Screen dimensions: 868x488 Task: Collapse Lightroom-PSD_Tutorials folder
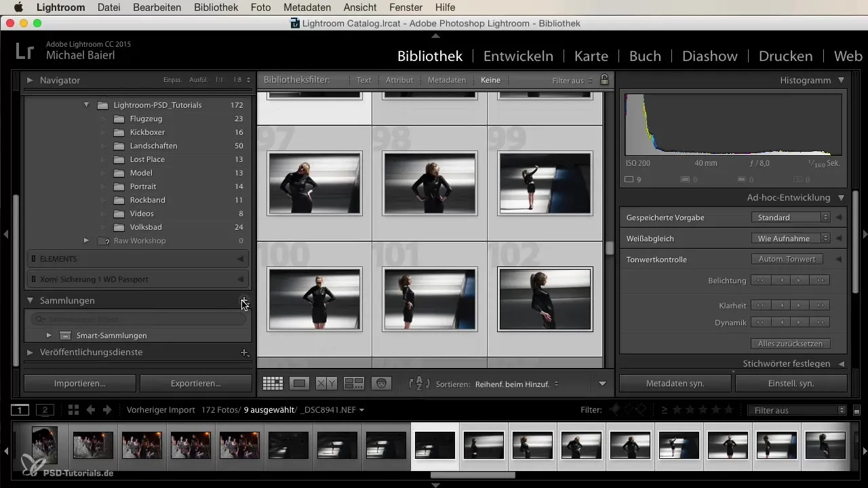click(x=86, y=105)
